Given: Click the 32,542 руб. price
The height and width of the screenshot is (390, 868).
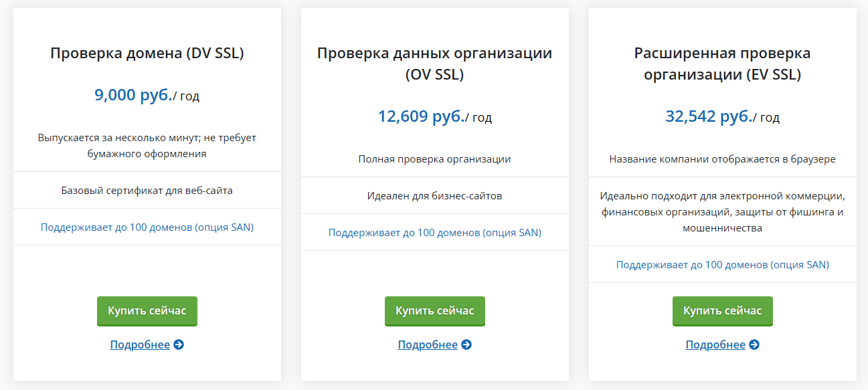Looking at the screenshot, I should (x=709, y=116).
